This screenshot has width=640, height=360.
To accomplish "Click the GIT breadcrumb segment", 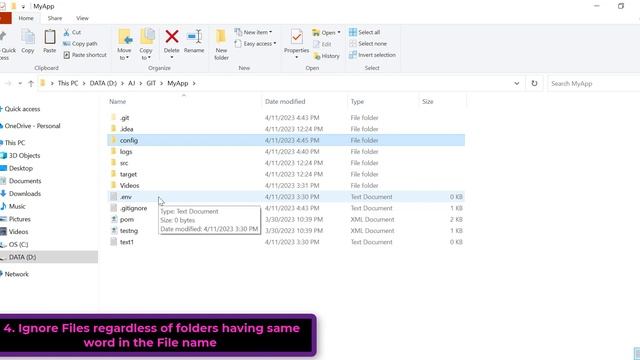I will (151, 83).
